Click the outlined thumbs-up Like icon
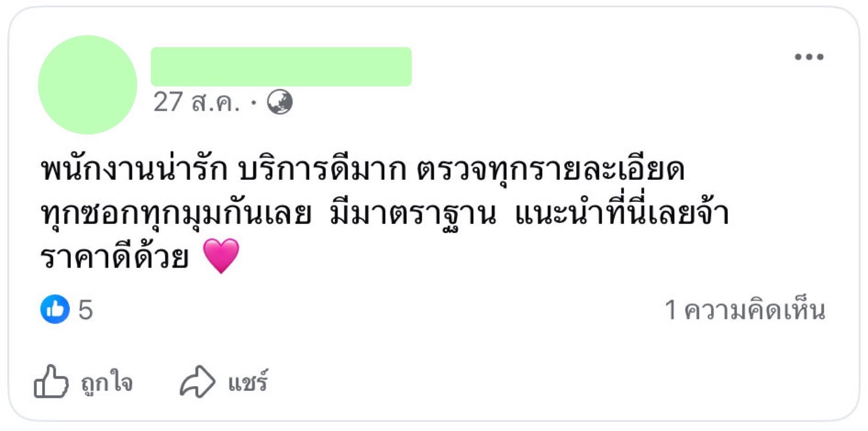The width and height of the screenshot is (868, 431). pos(51,382)
